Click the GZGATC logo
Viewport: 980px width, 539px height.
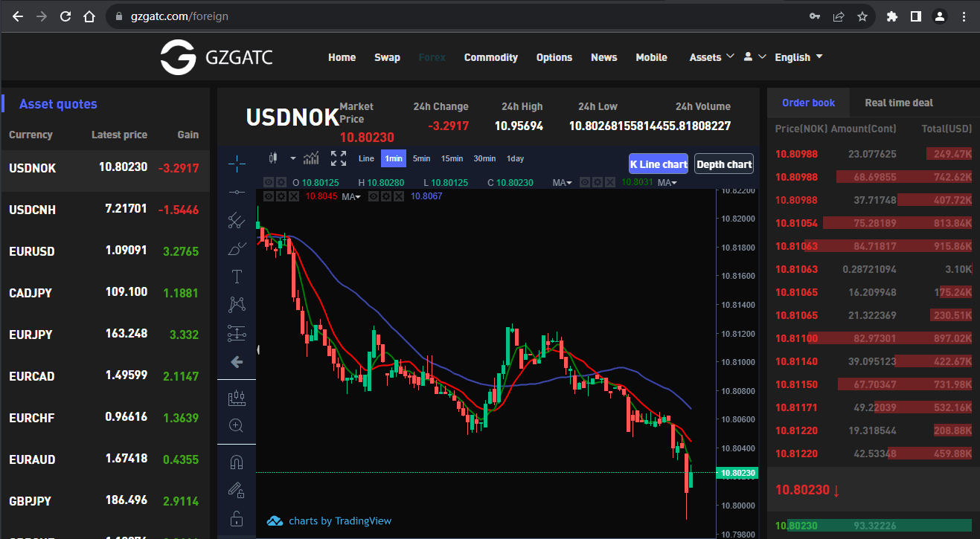tap(217, 57)
